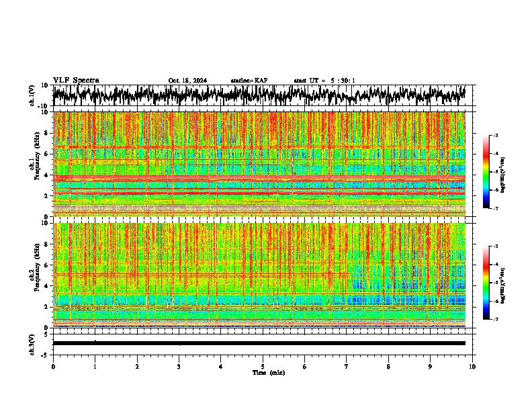
Task: Click the ch.2 spectrogram color bar
Action: (486, 283)
